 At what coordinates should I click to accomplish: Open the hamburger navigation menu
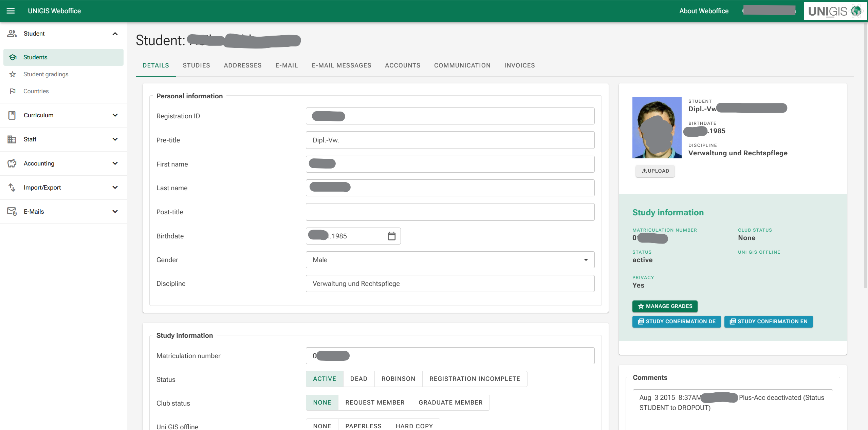11,11
